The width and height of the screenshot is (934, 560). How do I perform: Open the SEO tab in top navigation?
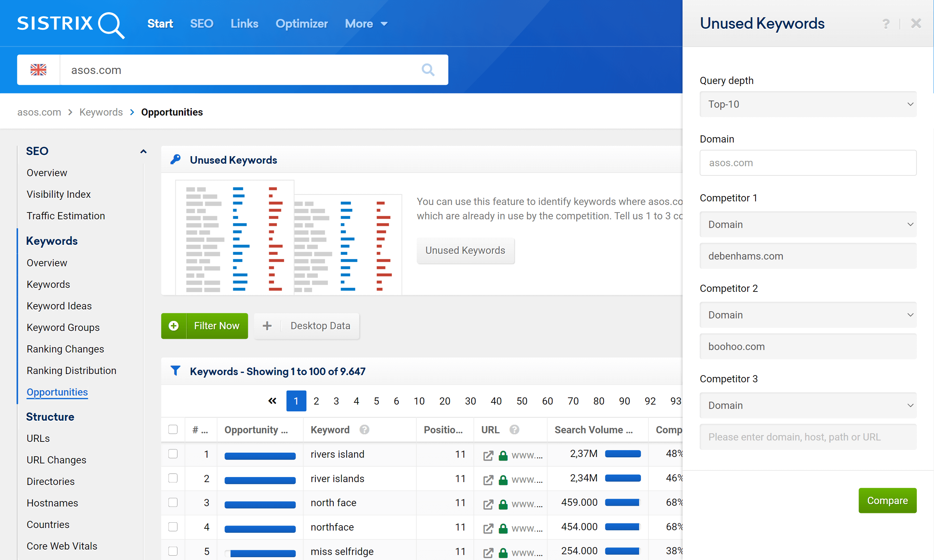(x=202, y=24)
